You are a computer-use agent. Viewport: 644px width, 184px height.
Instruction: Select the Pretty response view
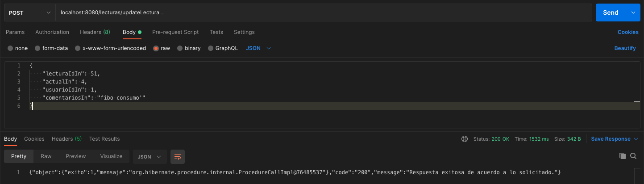click(19, 156)
